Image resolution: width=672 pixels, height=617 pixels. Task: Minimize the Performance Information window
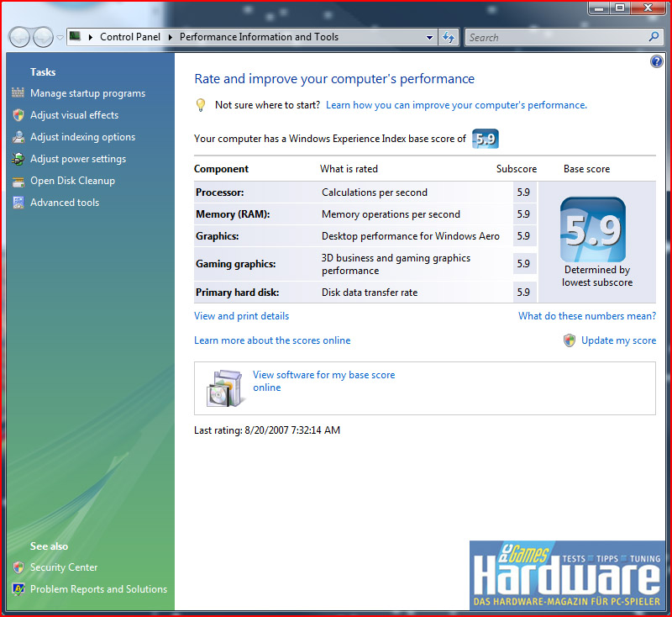(x=599, y=8)
